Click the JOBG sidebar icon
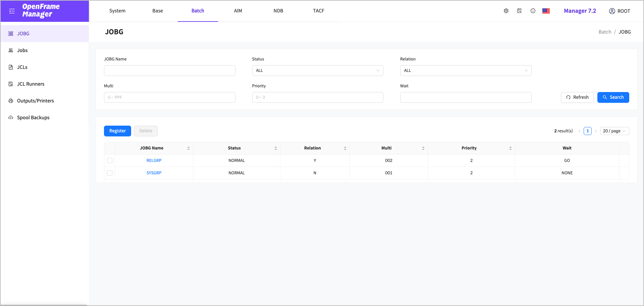This screenshot has height=306, width=644. (x=11, y=34)
